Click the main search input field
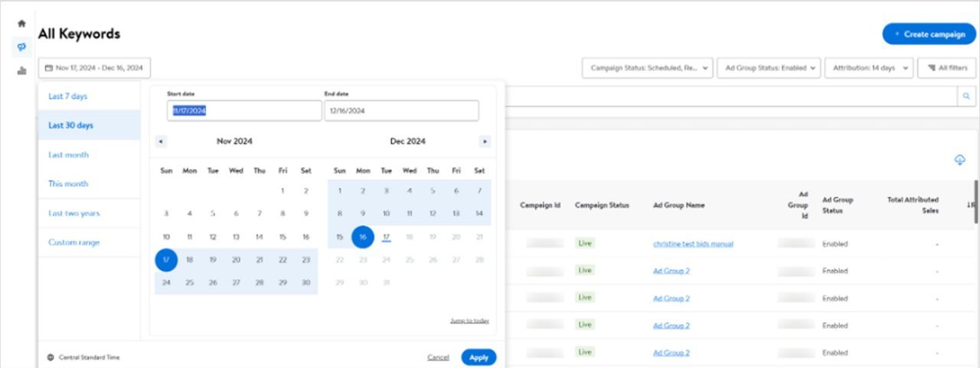980x368 pixels. click(x=731, y=96)
